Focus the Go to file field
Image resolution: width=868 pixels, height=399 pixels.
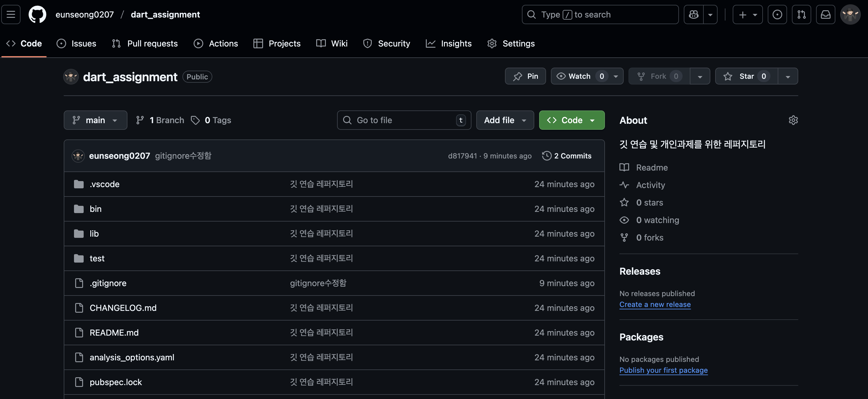[x=404, y=120]
